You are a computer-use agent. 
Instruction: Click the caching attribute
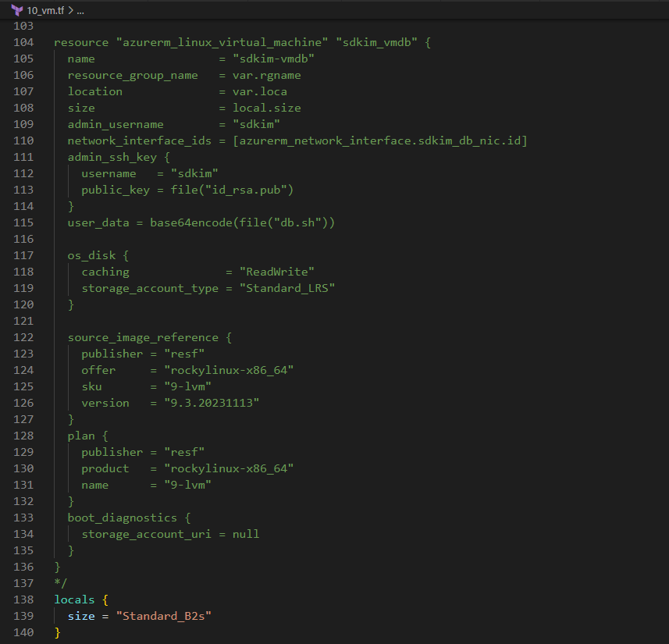(105, 272)
